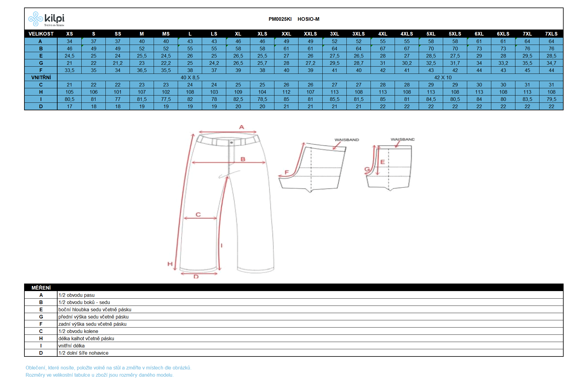Select the XXL size column header
Viewport: 588px width, 386px height.
coord(286,34)
